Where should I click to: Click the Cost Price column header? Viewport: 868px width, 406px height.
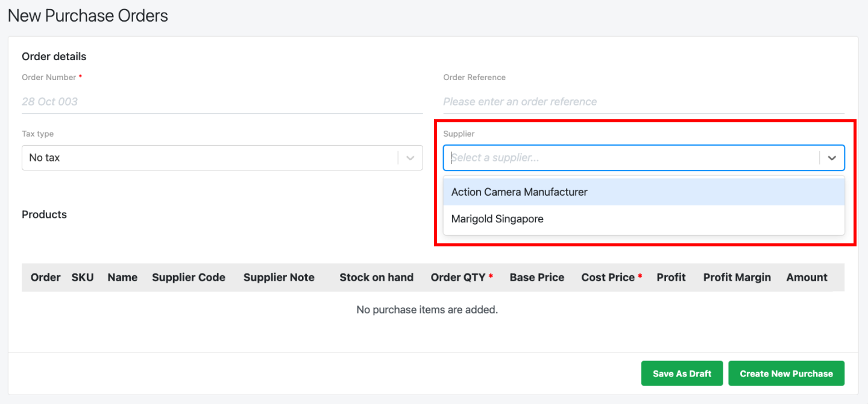[x=612, y=278]
